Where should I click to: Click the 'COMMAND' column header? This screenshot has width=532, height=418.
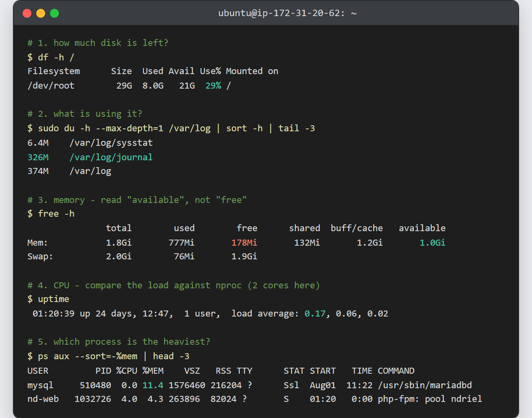click(396, 371)
